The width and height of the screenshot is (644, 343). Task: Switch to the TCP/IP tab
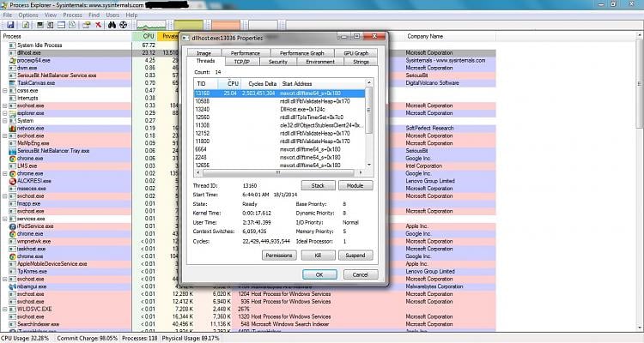click(241, 62)
